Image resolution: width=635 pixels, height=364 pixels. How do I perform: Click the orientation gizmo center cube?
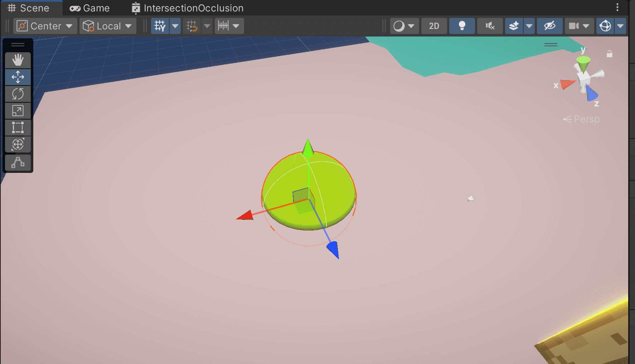(x=584, y=79)
